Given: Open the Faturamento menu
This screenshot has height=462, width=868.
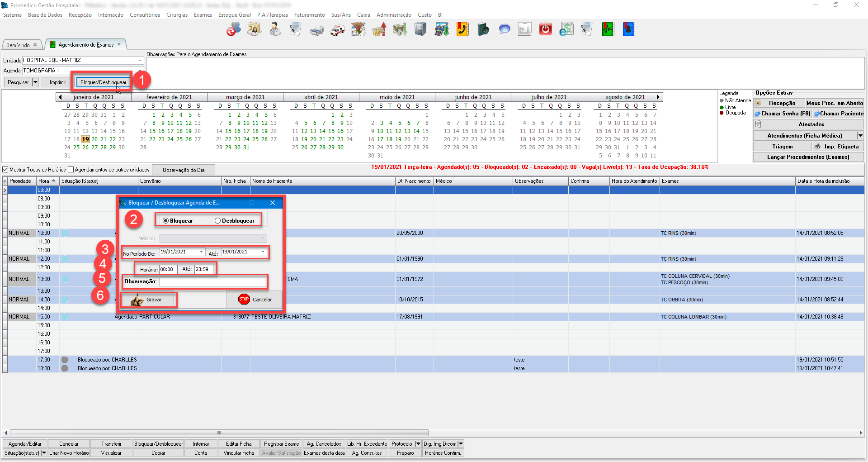Looking at the screenshot, I should [309, 15].
